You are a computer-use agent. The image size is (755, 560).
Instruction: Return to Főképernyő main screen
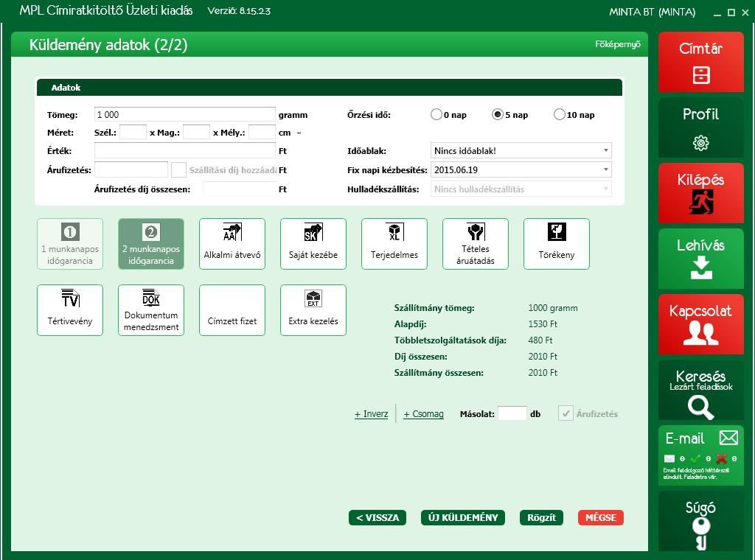click(x=618, y=44)
